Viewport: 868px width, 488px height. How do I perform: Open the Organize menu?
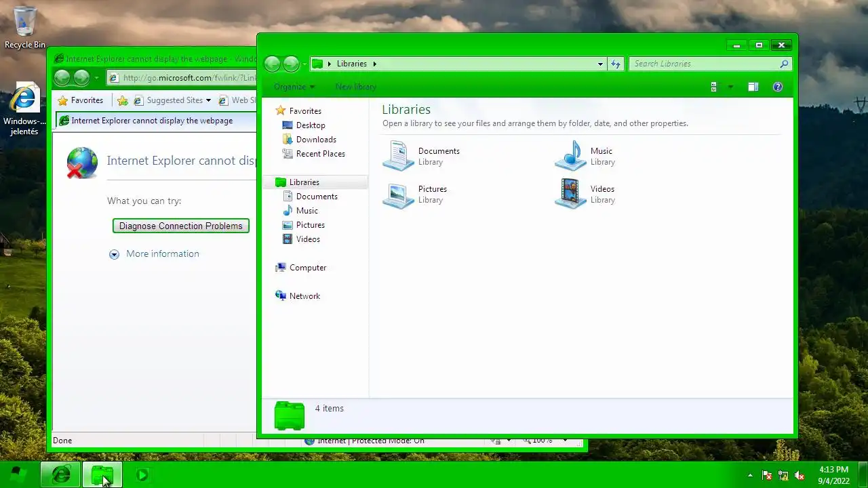294,87
